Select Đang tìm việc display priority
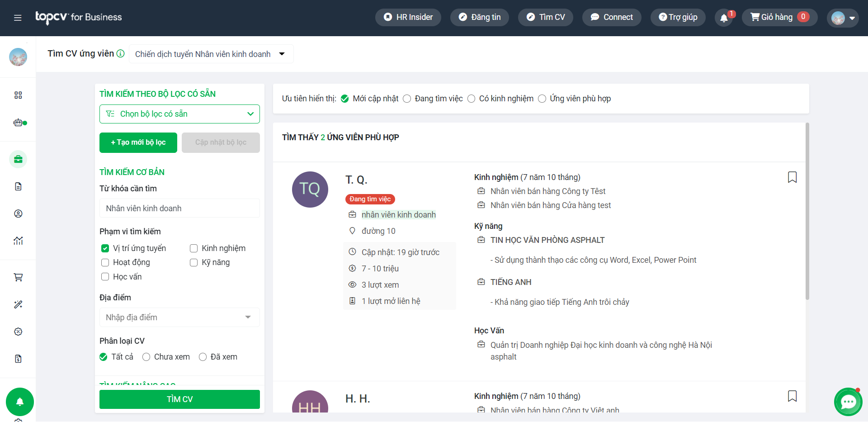The width and height of the screenshot is (868, 422). [x=407, y=99]
